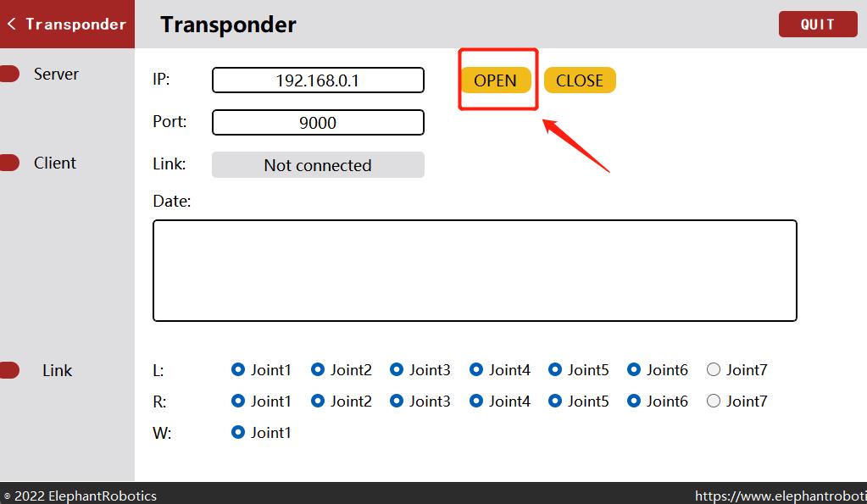
Task: Select the Client sidebar item
Action: click(x=55, y=163)
